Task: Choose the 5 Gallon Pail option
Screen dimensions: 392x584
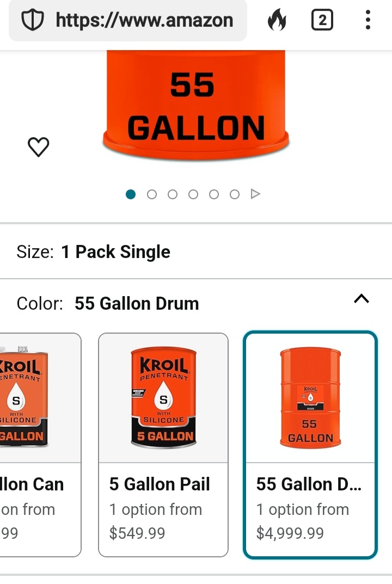Action: (x=163, y=444)
